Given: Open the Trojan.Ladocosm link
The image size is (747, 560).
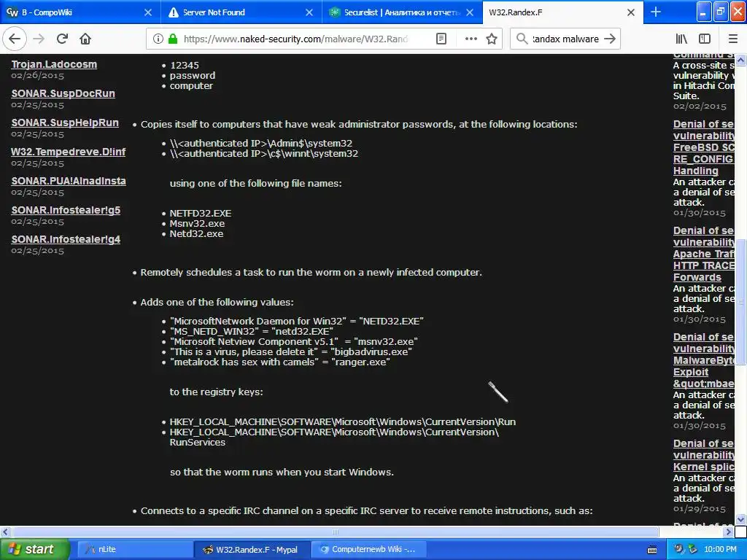Looking at the screenshot, I should point(54,64).
